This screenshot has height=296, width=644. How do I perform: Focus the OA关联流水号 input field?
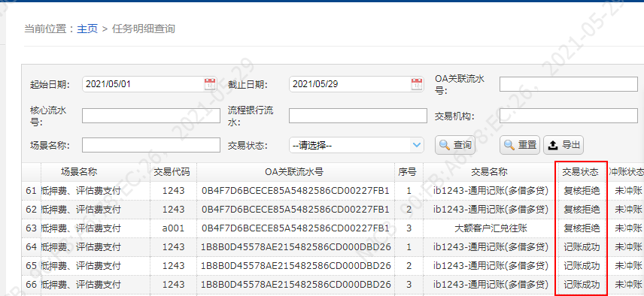pyautogui.click(x=569, y=84)
